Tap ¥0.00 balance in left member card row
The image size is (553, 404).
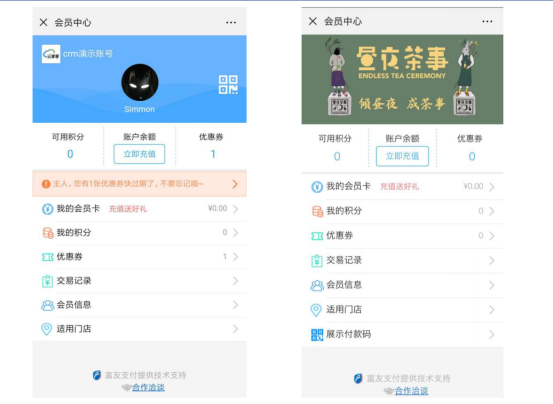click(x=218, y=208)
